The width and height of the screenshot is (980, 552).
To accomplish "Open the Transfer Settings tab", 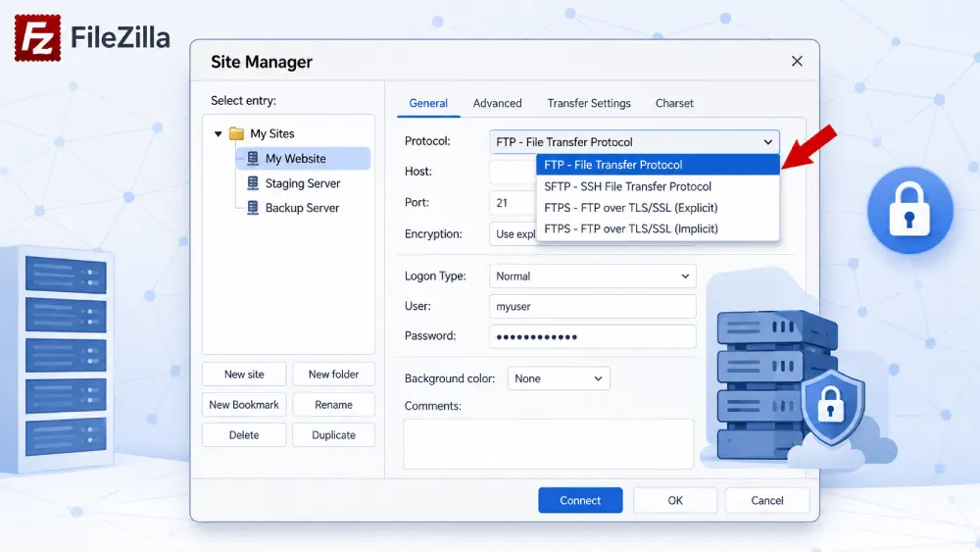I will [x=589, y=103].
